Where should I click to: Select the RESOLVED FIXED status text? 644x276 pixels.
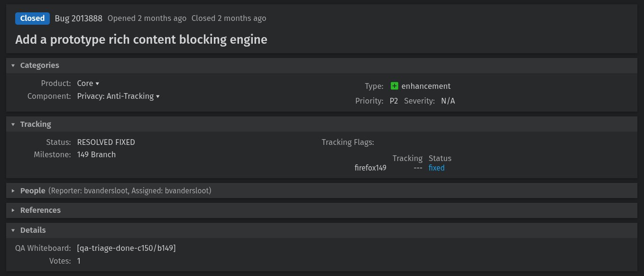[106, 142]
